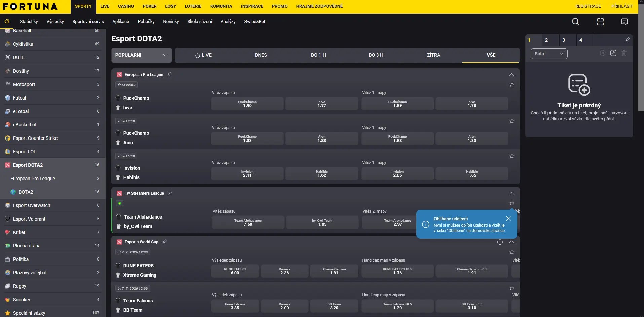Show Esports World Cup info icon
The width and height of the screenshot is (644, 317).
point(500,242)
